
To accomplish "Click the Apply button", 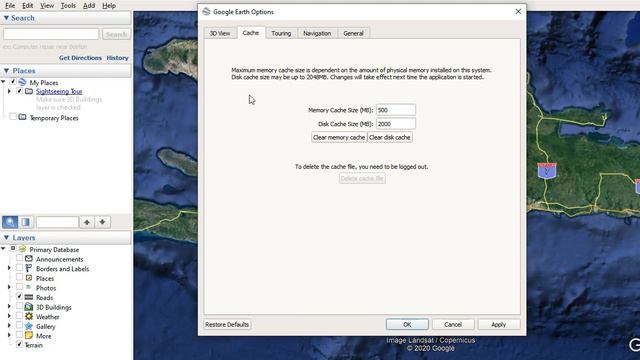I will (498, 324).
